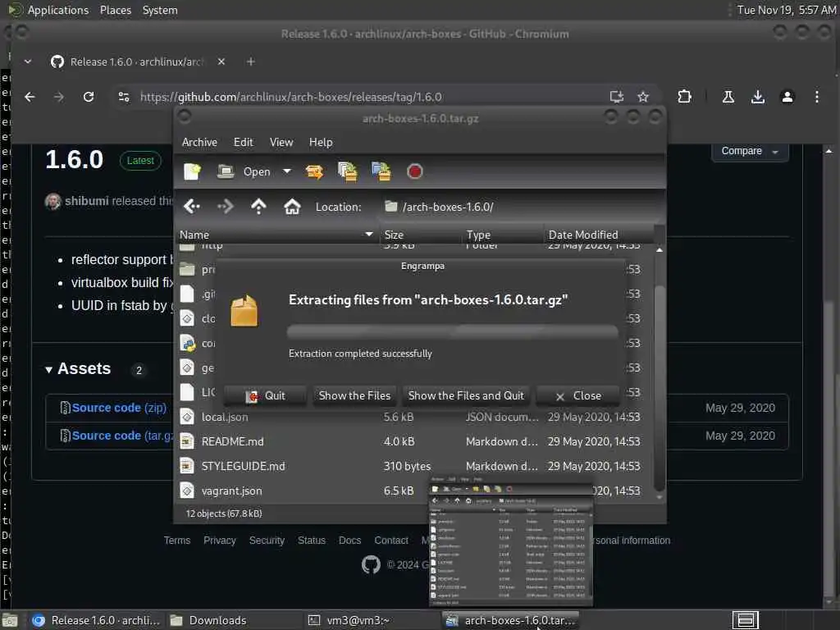
Task: Open the System menu in top panel
Action: click(160, 10)
